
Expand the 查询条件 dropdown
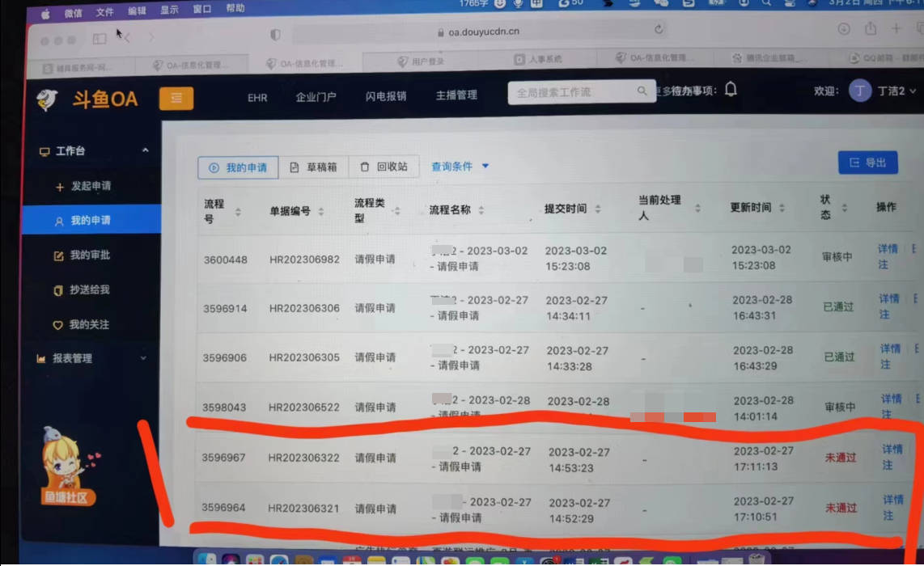(460, 167)
